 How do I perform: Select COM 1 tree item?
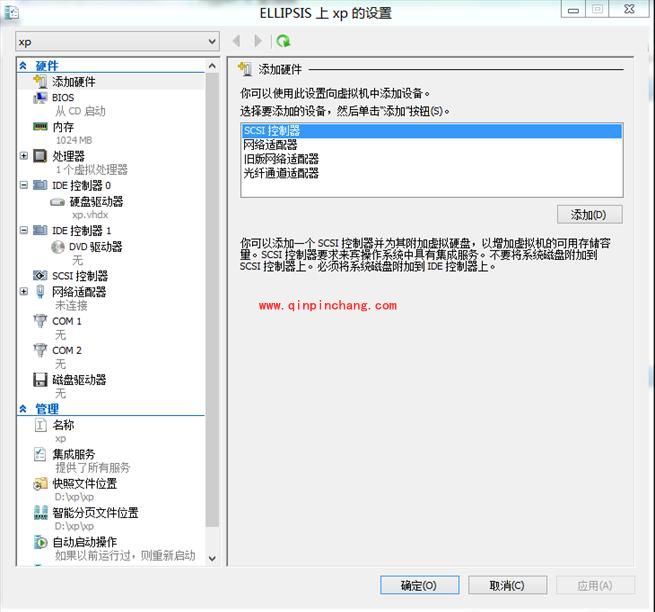click(x=66, y=321)
